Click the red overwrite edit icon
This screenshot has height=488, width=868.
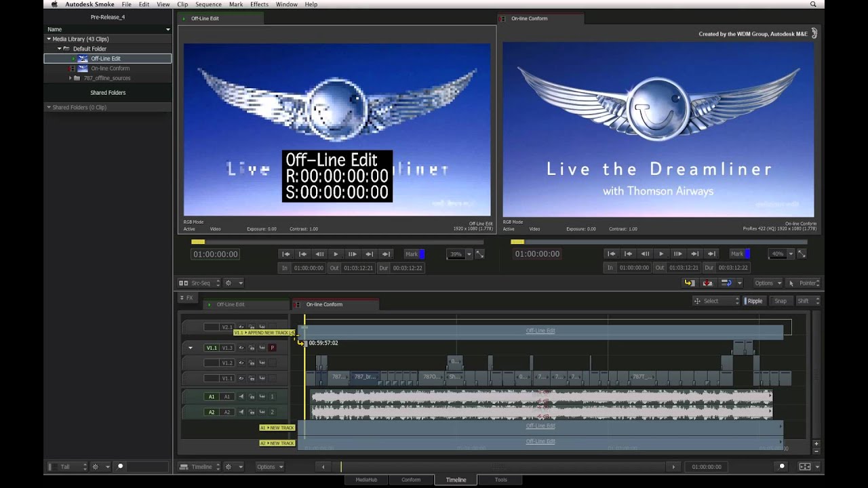tap(707, 283)
